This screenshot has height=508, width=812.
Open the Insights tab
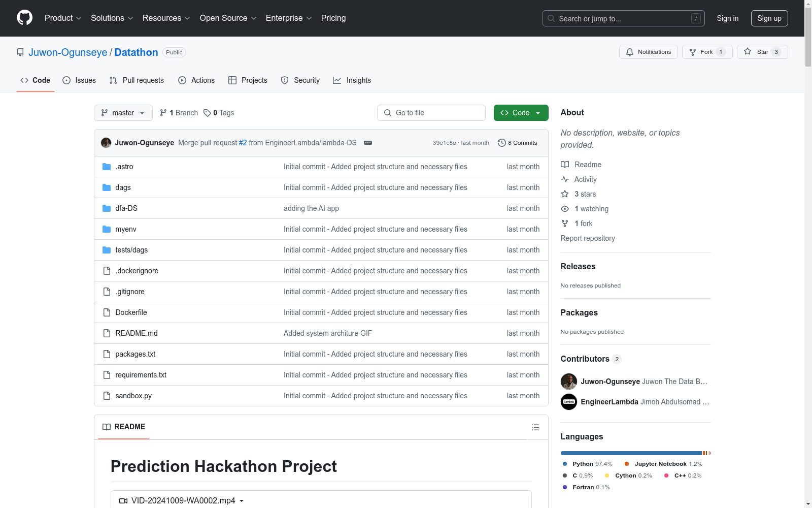pyautogui.click(x=352, y=80)
